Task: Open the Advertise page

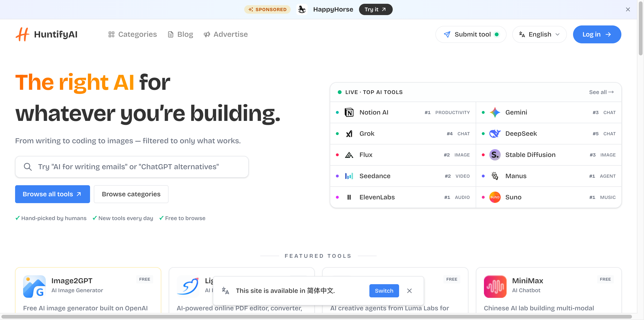Action: pos(226,34)
